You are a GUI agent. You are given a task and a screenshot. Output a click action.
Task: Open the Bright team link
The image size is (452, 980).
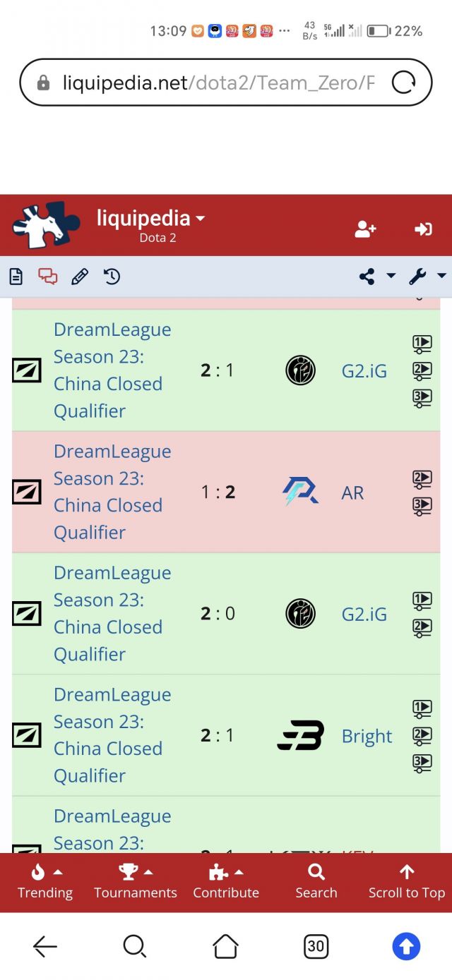click(x=367, y=736)
